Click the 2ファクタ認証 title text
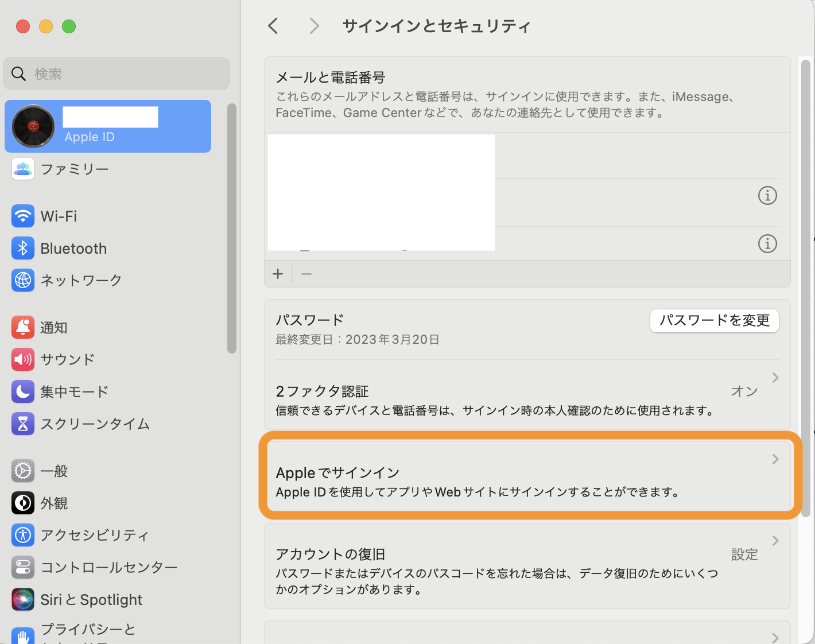The image size is (815, 644). pos(322,391)
